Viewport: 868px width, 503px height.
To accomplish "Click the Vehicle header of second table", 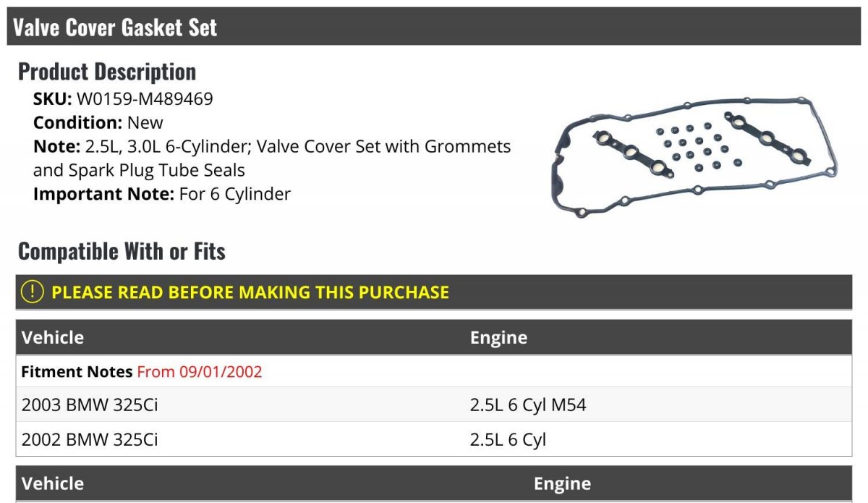I will pos(53,483).
